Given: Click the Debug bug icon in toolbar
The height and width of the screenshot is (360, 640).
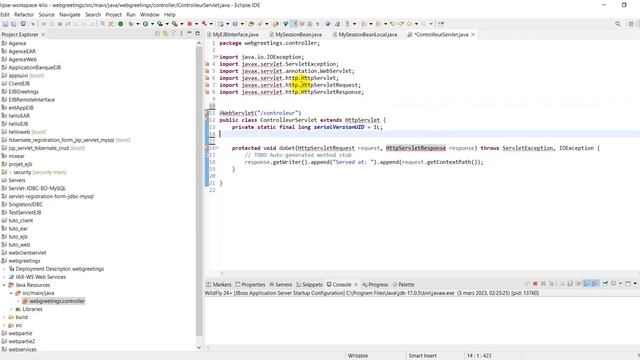Looking at the screenshot, I should click(x=131, y=24).
